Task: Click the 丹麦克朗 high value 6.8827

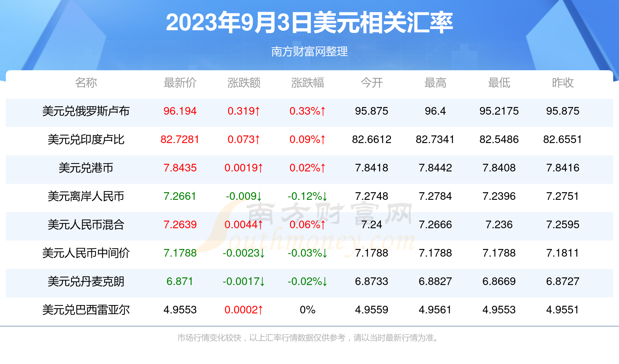Action: [435, 281]
